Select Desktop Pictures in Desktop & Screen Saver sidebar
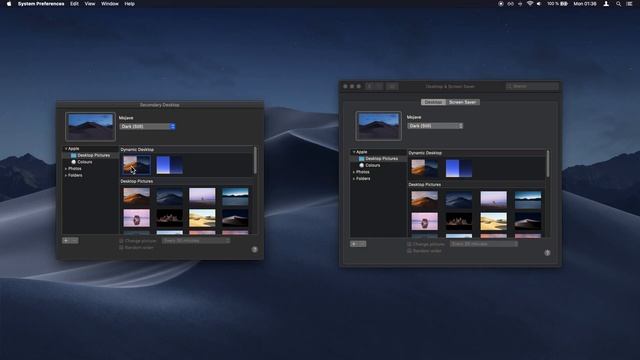This screenshot has width=640, height=360. coord(378,158)
